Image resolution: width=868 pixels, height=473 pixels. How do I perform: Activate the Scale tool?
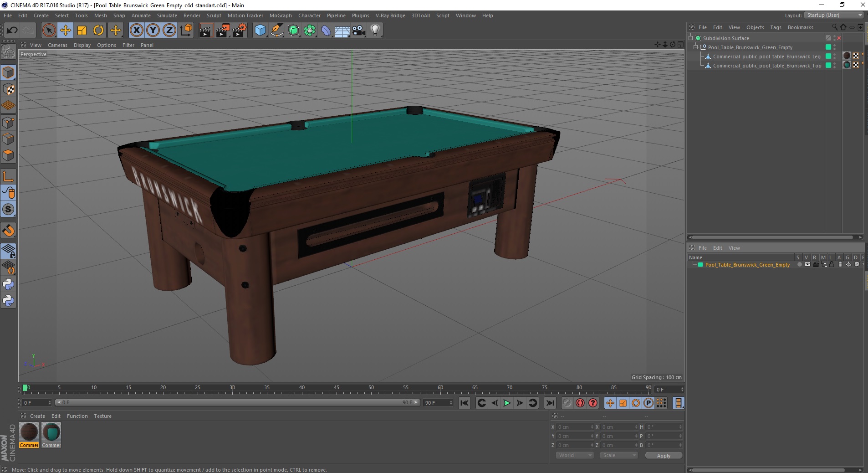click(82, 31)
